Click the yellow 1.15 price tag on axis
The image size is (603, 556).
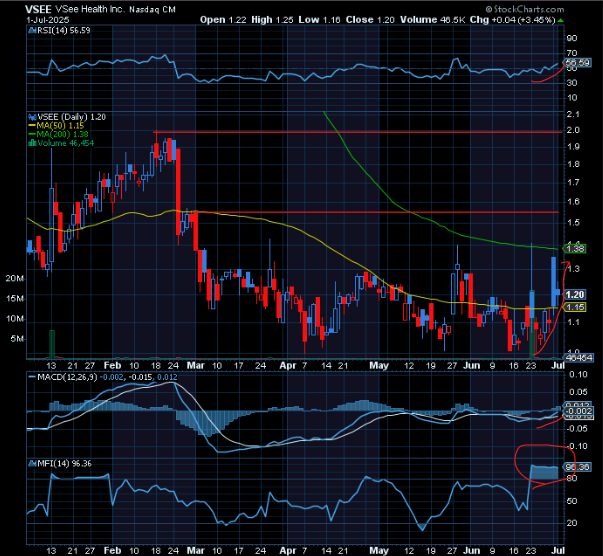tap(575, 307)
